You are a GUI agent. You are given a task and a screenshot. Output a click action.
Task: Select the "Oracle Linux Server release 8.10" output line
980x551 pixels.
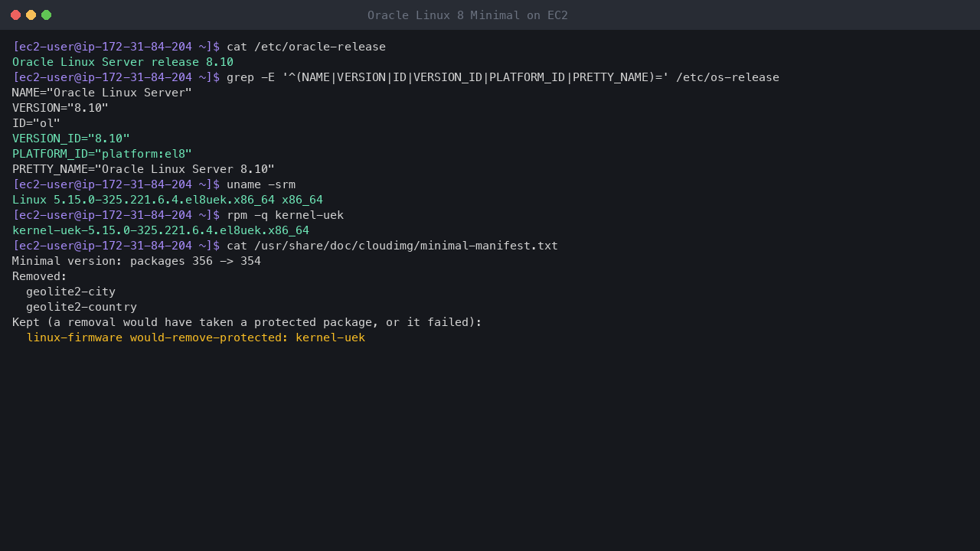pyautogui.click(x=122, y=62)
